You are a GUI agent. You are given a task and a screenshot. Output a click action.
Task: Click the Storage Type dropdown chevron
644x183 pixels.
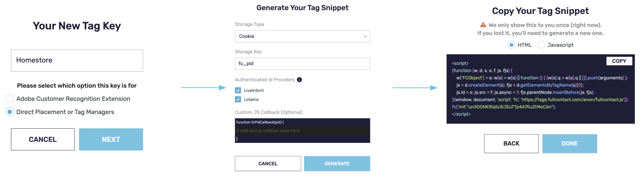point(365,36)
